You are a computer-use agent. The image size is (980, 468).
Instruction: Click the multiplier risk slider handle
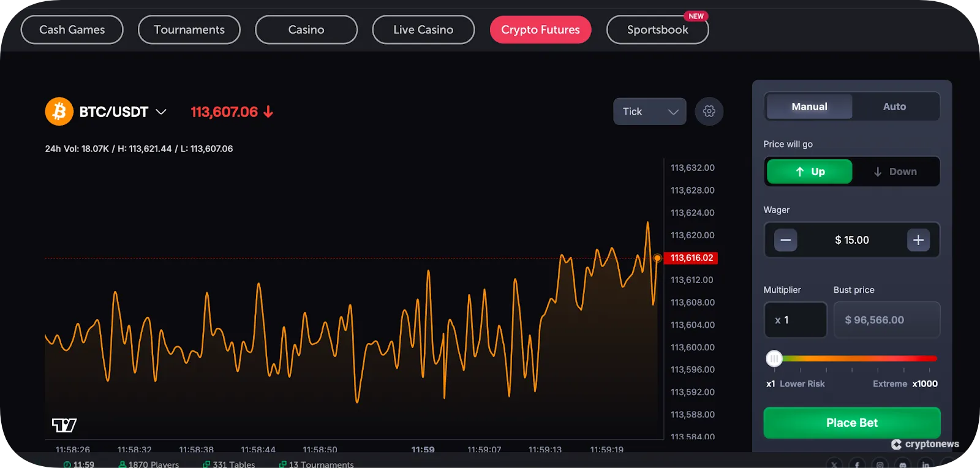pos(774,359)
